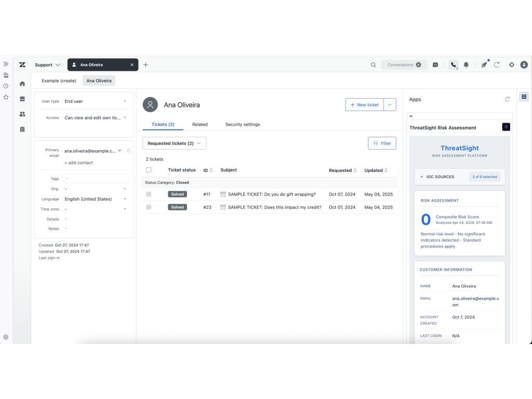Image resolution: width=532 pixels, height=399 pixels.
Task: Click the search magnifier icon
Action: pyautogui.click(x=373, y=65)
